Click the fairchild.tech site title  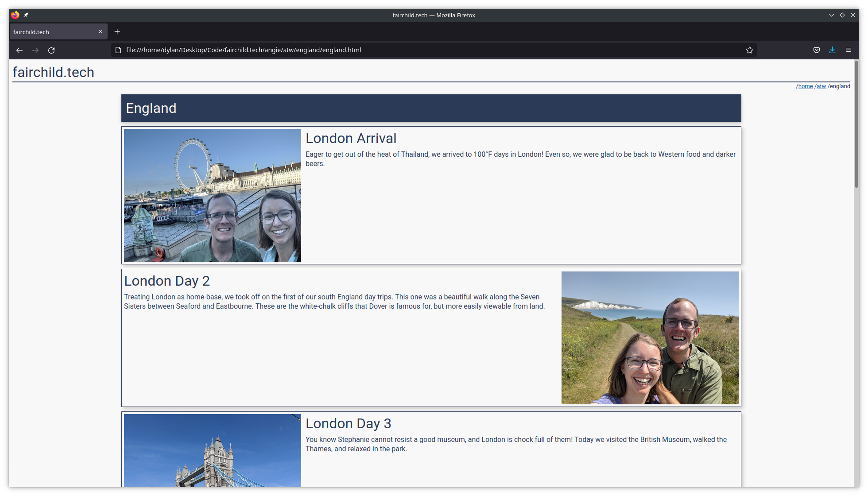point(54,72)
